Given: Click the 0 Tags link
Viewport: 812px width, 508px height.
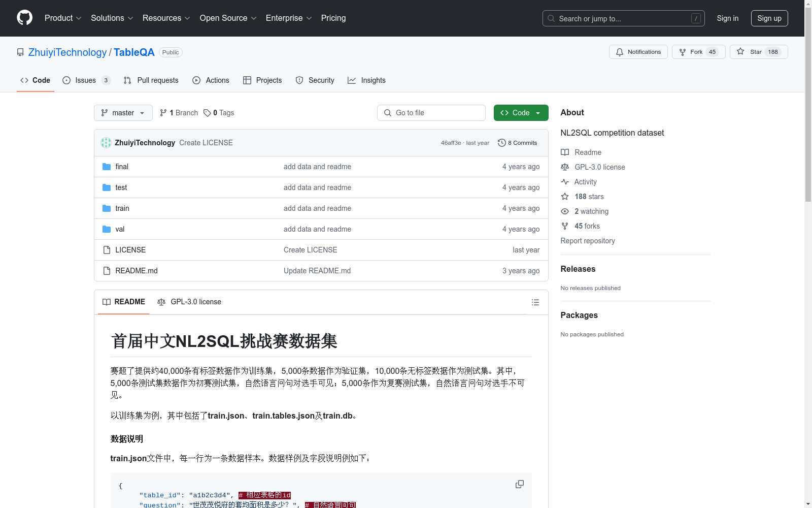Looking at the screenshot, I should point(219,113).
